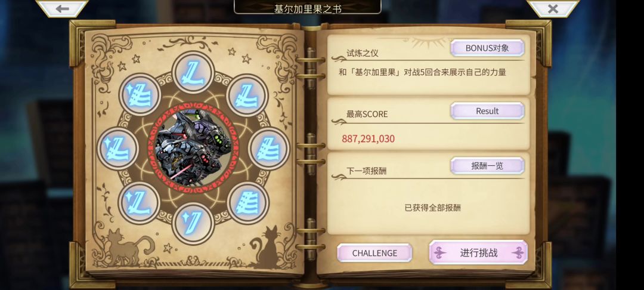Click the back arrow icon at top-left
Screen dimensions: 644x290
click(62, 8)
